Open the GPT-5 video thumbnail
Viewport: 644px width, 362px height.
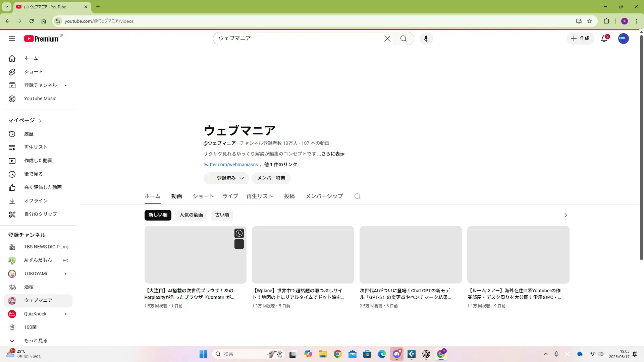click(x=410, y=254)
